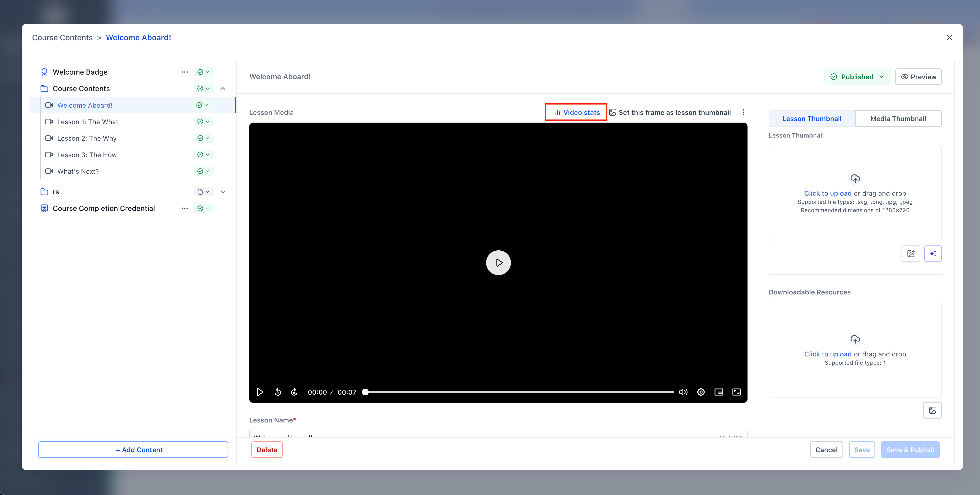Click large center play button on video
This screenshot has height=495, width=980.
[498, 262]
